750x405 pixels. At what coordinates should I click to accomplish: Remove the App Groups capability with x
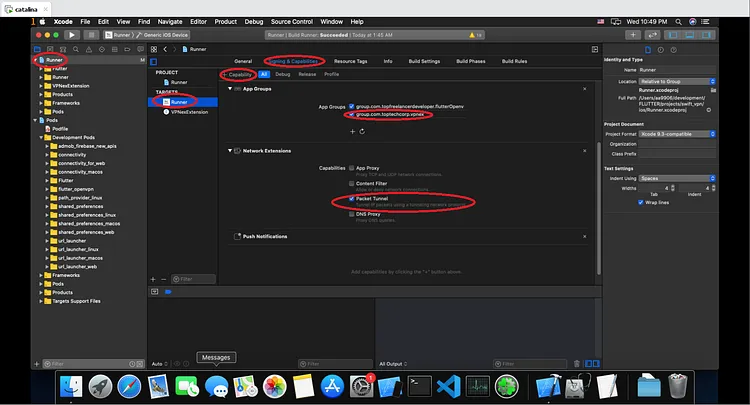tap(585, 89)
